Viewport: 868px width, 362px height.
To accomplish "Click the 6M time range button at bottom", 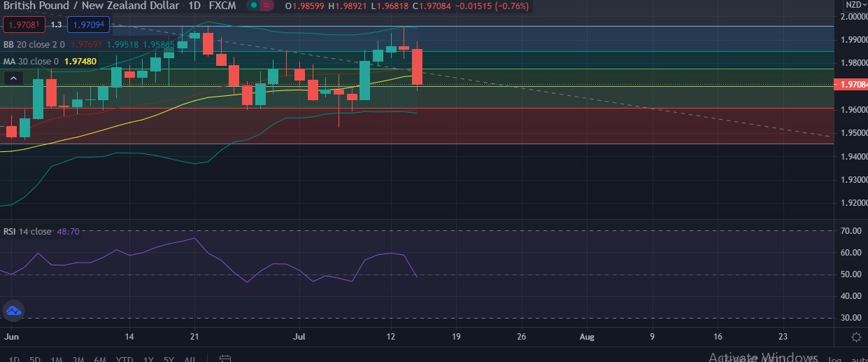I will coord(100,359).
